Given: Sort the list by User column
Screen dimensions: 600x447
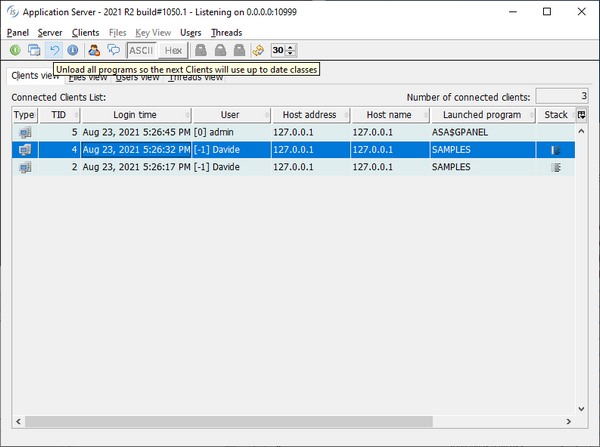Looking at the screenshot, I should pyautogui.click(x=230, y=115).
